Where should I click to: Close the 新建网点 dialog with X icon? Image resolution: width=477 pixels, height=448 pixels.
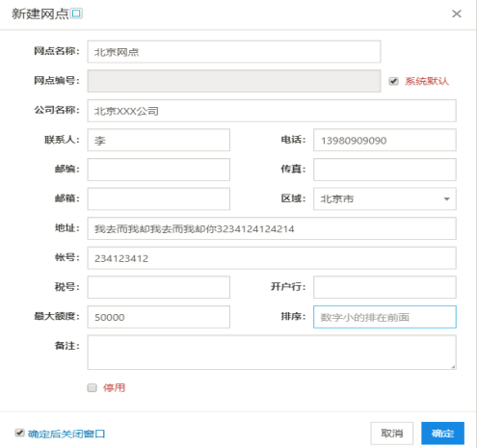457,13
